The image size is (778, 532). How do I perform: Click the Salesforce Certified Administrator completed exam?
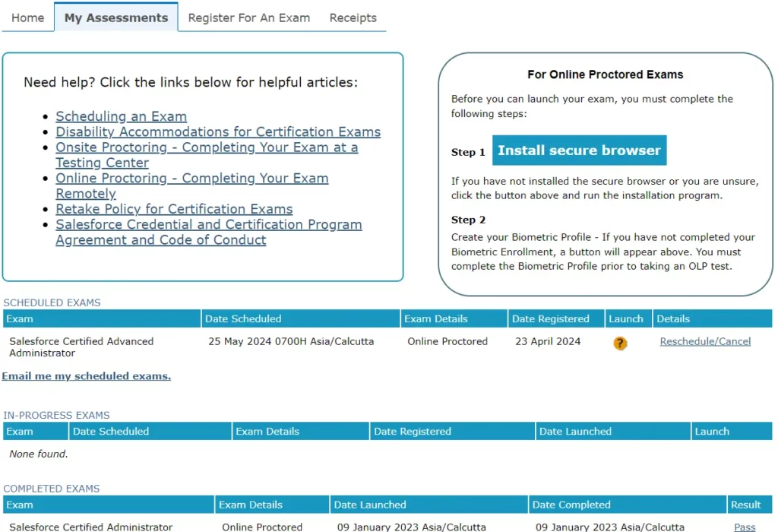coord(91,527)
